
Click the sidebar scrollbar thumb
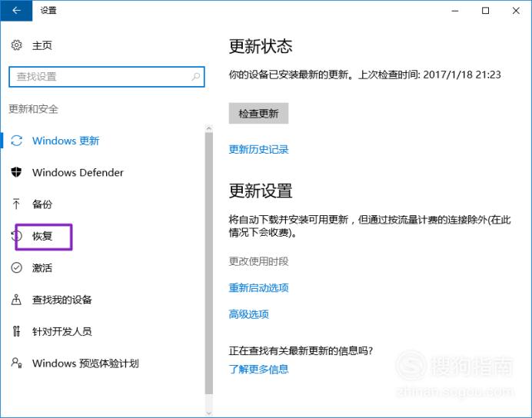[x=209, y=263]
